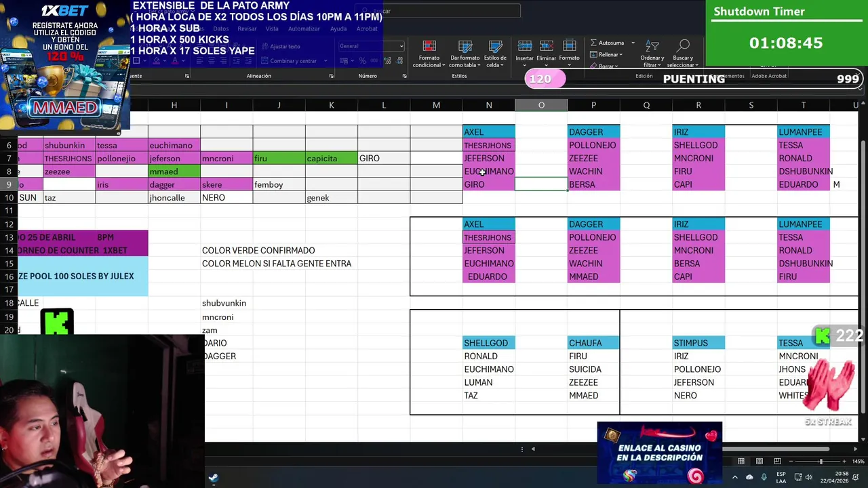The width and height of the screenshot is (868, 488).
Task: Select cell 'femboy'
Action: click(279, 184)
